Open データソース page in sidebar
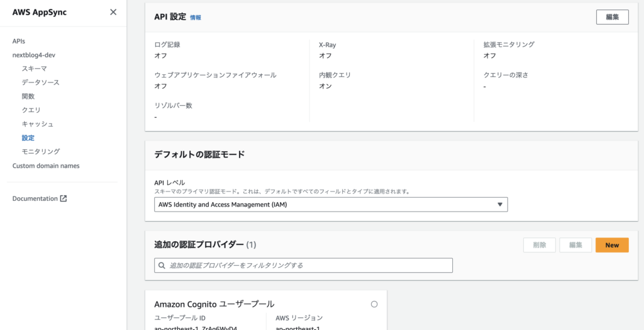Screen dimensions: 644x330 click(41, 82)
